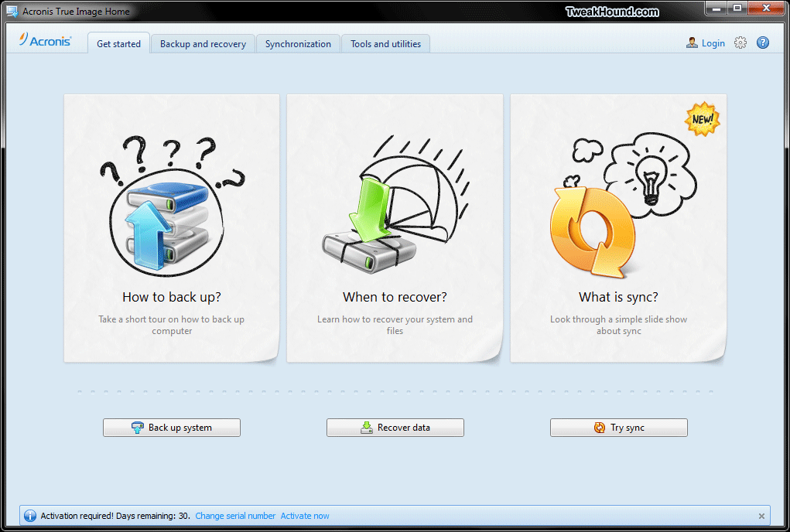The width and height of the screenshot is (790, 532).
Task: Click the Acronis logo
Action: point(46,40)
